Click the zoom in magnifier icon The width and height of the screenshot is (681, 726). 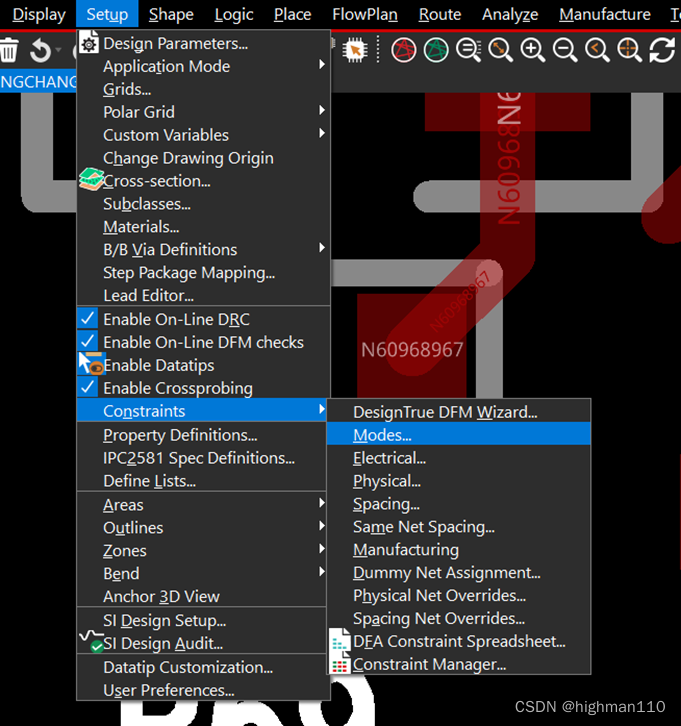(532, 50)
